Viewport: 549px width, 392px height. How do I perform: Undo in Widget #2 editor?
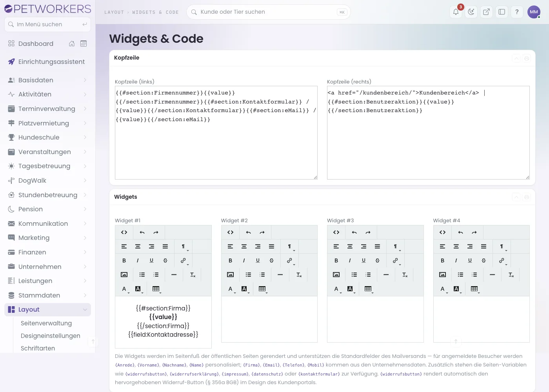coord(248,232)
